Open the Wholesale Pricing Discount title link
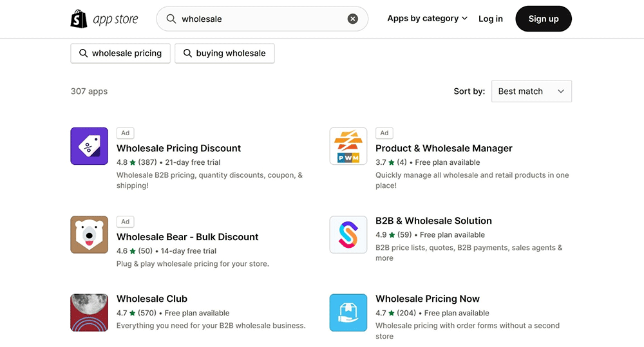Image resolution: width=644 pixels, height=347 pixels. [178, 148]
